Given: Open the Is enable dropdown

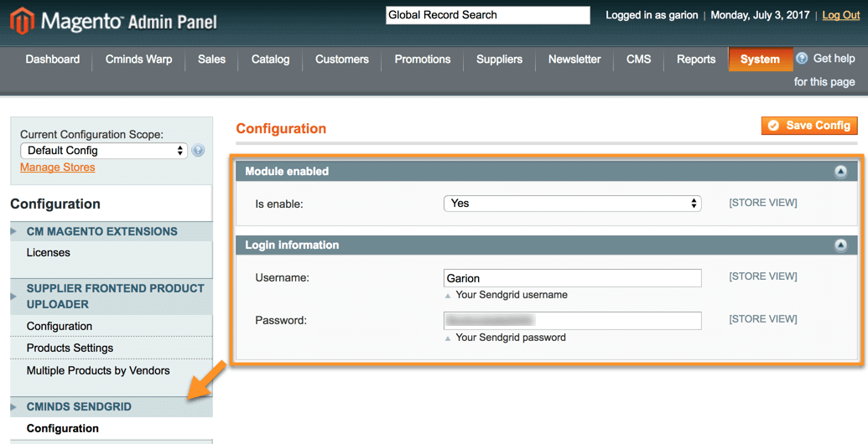Looking at the screenshot, I should [572, 204].
